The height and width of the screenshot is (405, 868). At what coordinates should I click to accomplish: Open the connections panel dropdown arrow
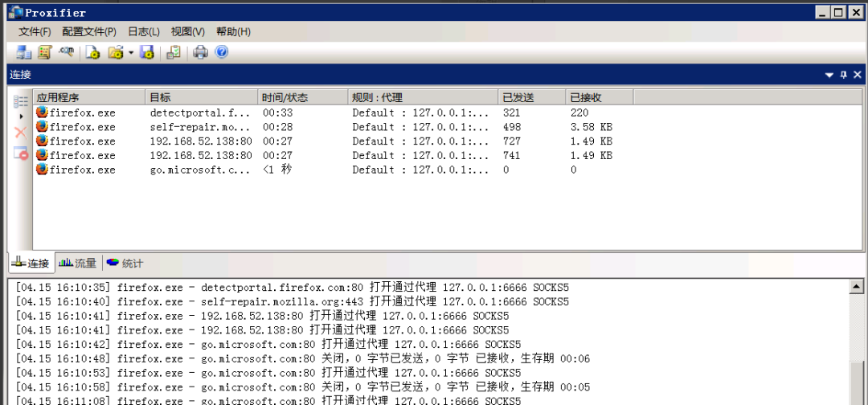(829, 75)
